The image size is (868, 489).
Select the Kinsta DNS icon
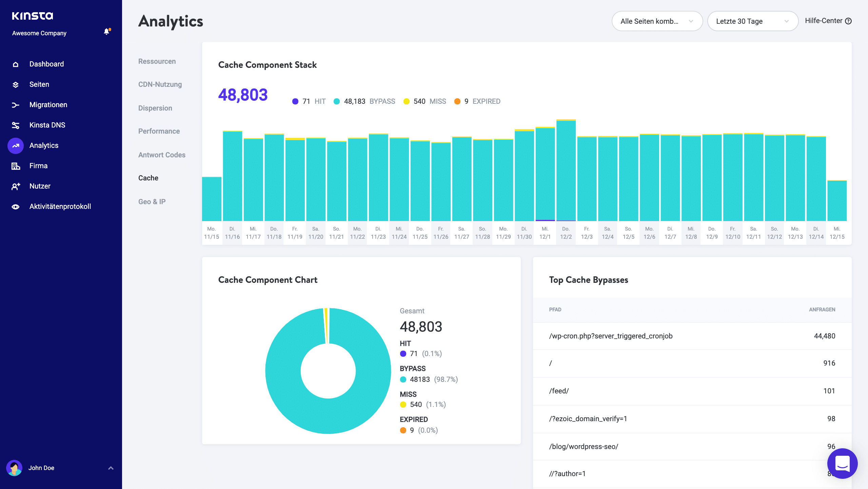[16, 125]
